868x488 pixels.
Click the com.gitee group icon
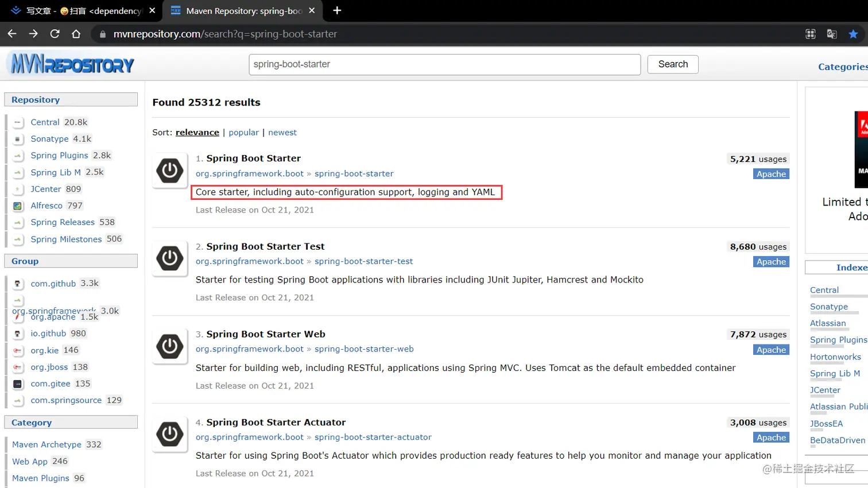pos(18,384)
